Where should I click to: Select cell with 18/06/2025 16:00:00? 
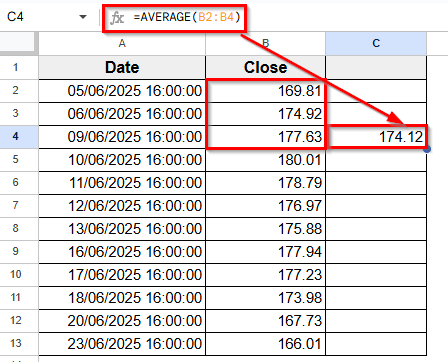tap(122, 298)
